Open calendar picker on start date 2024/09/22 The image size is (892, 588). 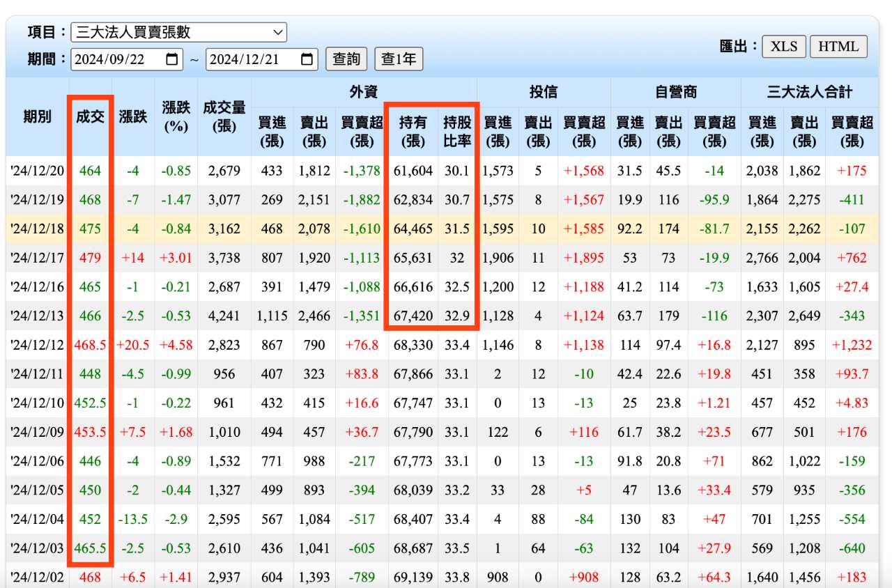[x=171, y=60]
